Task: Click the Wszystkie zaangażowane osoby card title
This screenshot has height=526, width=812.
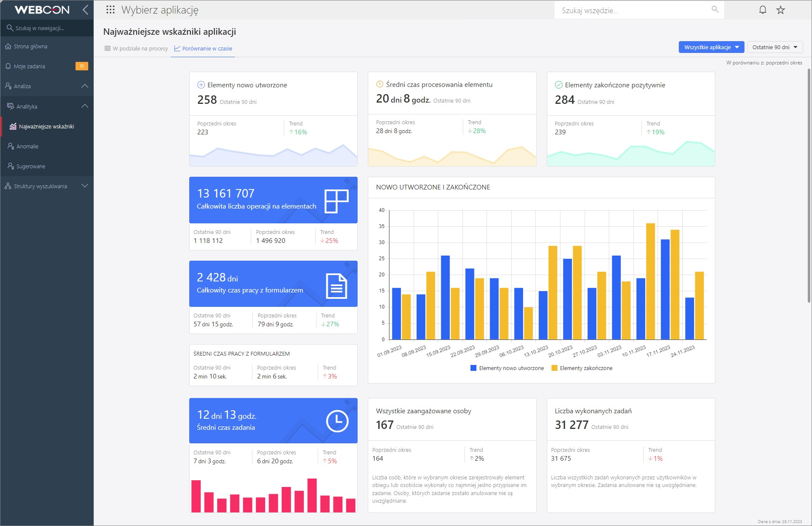Action: pyautogui.click(x=423, y=411)
